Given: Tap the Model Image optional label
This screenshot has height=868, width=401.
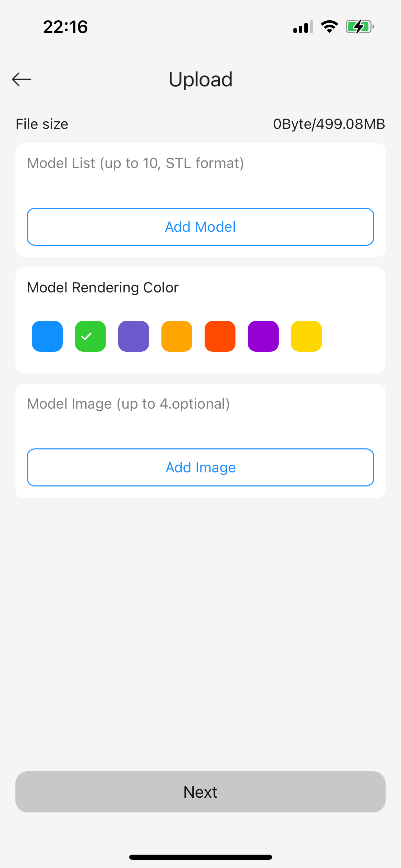Looking at the screenshot, I should coord(129,404).
